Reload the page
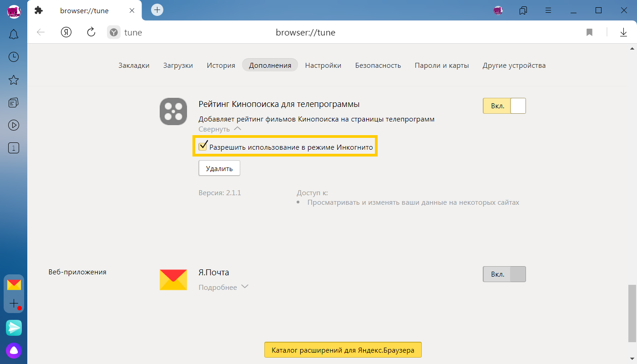 tap(91, 32)
